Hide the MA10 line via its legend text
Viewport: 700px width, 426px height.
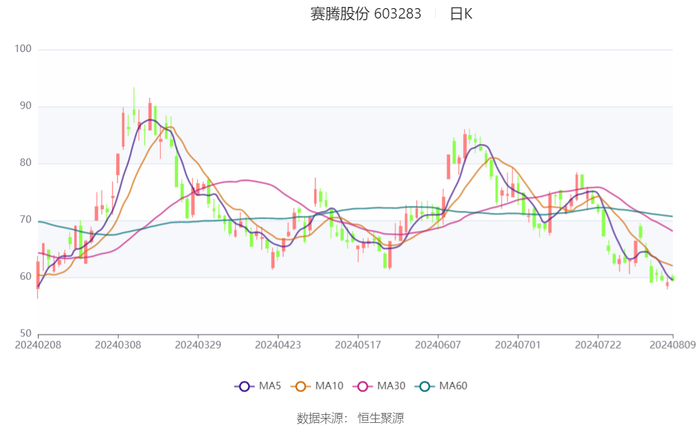tap(328, 386)
